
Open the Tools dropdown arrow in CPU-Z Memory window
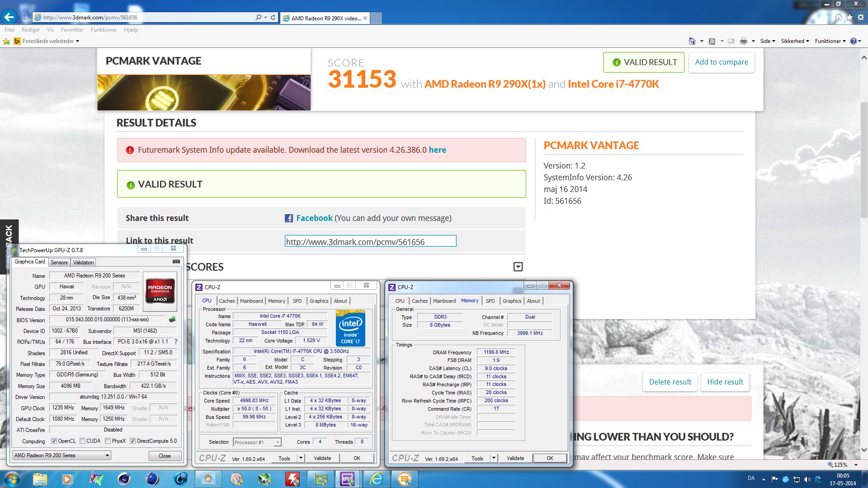(494, 458)
